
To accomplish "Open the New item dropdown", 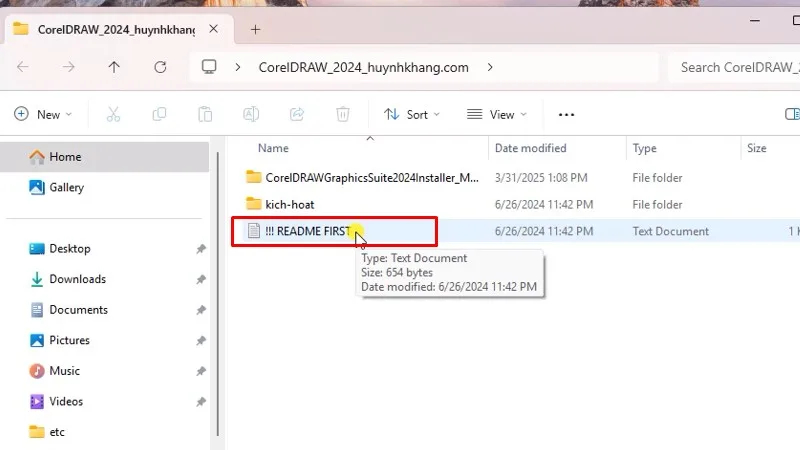I will tap(44, 115).
